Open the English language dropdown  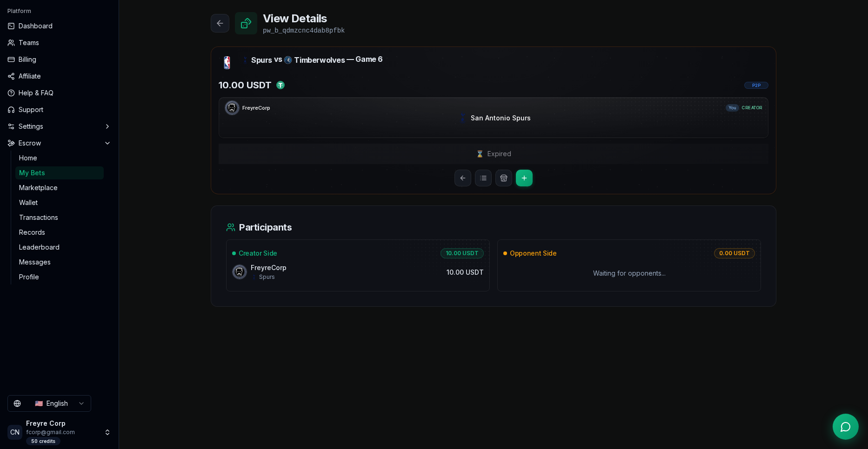point(49,403)
